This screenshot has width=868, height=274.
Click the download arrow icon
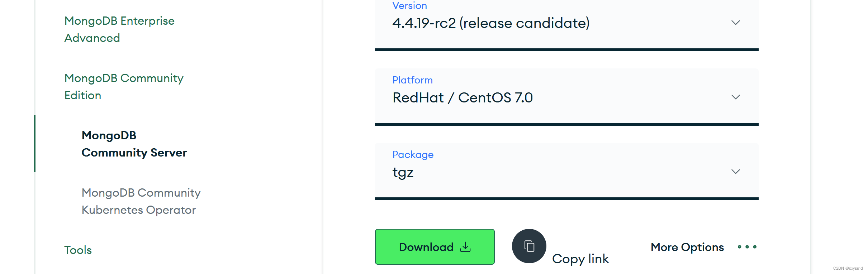(465, 247)
